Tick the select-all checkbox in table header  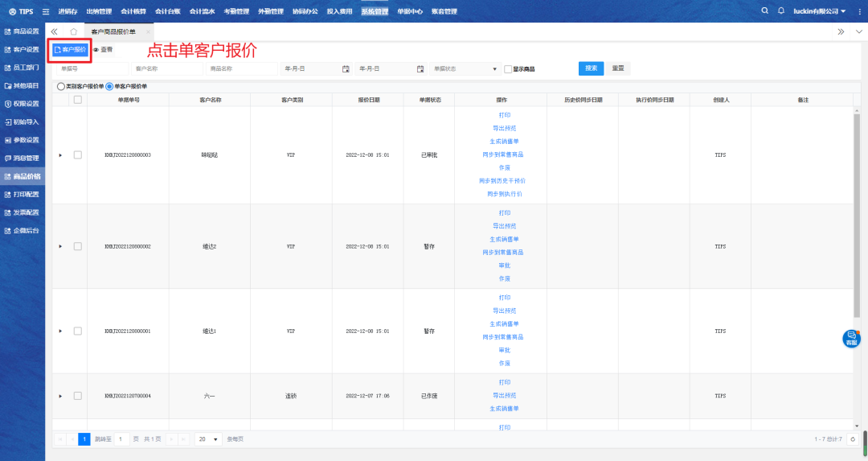click(78, 100)
